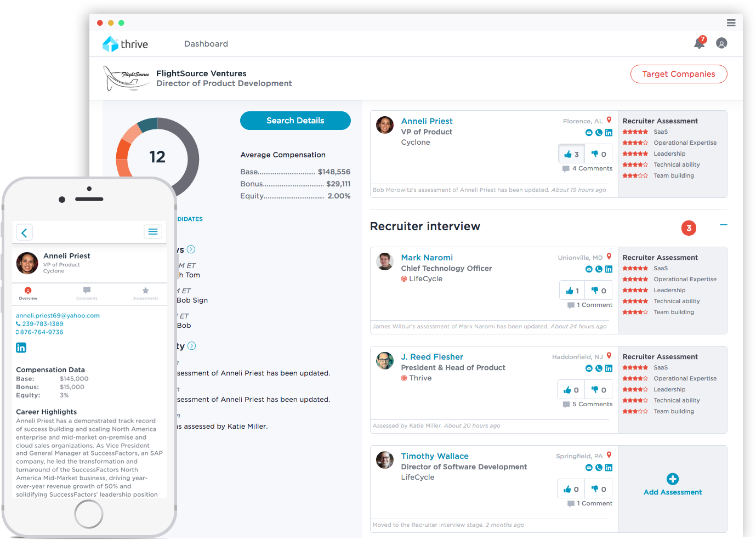This screenshot has width=756, height=540.
Task: Open the user profile avatar icon
Action: [721, 43]
